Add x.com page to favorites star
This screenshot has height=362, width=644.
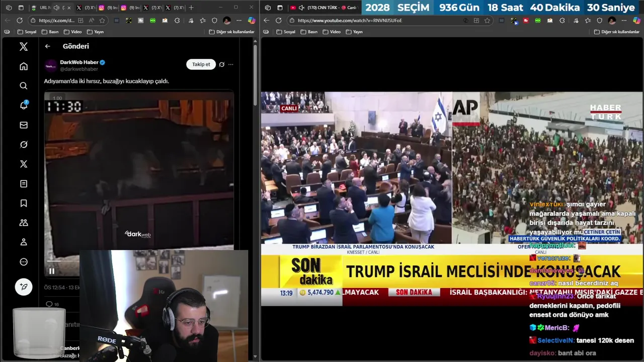[x=102, y=21]
